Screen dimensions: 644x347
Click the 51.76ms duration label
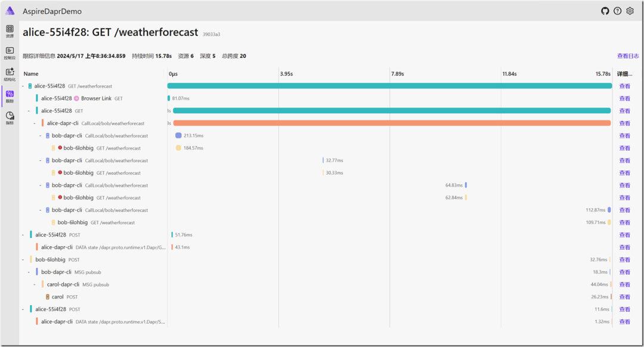pos(184,235)
